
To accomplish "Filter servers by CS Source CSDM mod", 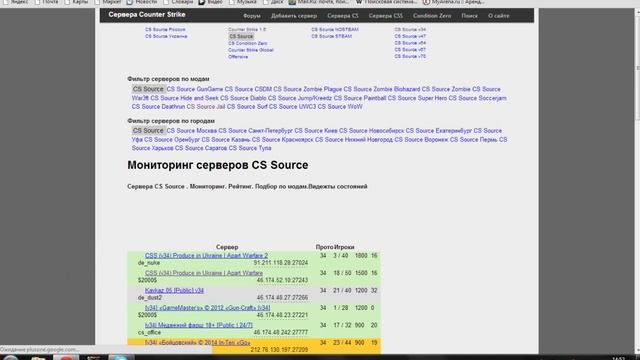I will pyautogui.click(x=248, y=89).
